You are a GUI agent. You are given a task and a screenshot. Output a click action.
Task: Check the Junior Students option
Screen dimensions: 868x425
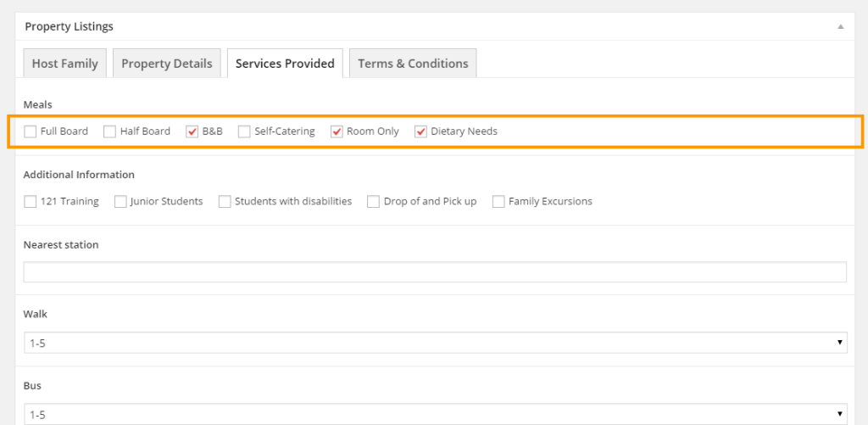click(x=120, y=202)
